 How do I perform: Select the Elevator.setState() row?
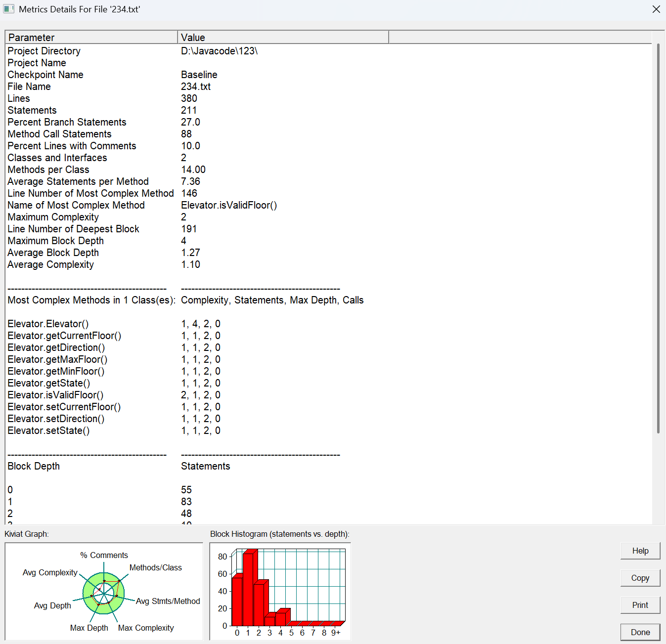[x=48, y=430]
